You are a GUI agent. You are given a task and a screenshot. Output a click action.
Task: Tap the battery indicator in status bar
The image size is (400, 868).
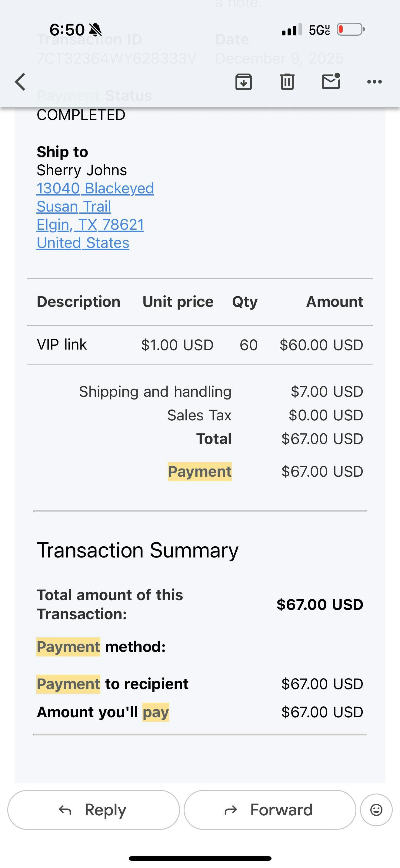[351, 29]
